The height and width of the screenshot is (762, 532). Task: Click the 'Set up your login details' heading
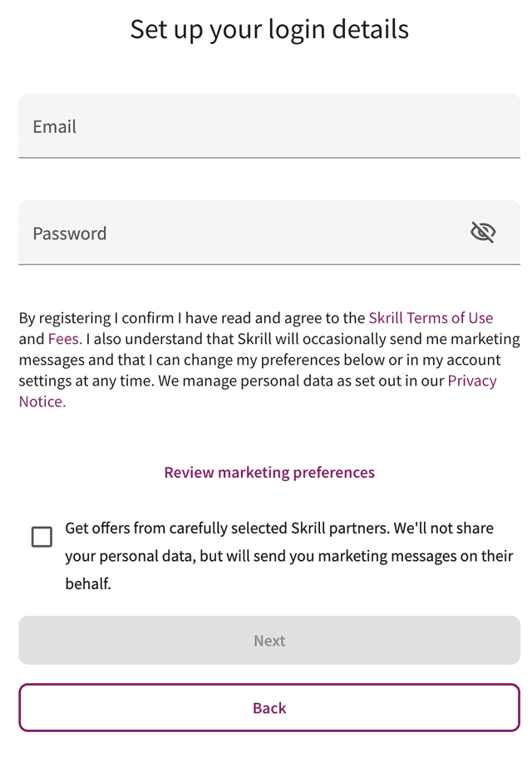coord(269,30)
